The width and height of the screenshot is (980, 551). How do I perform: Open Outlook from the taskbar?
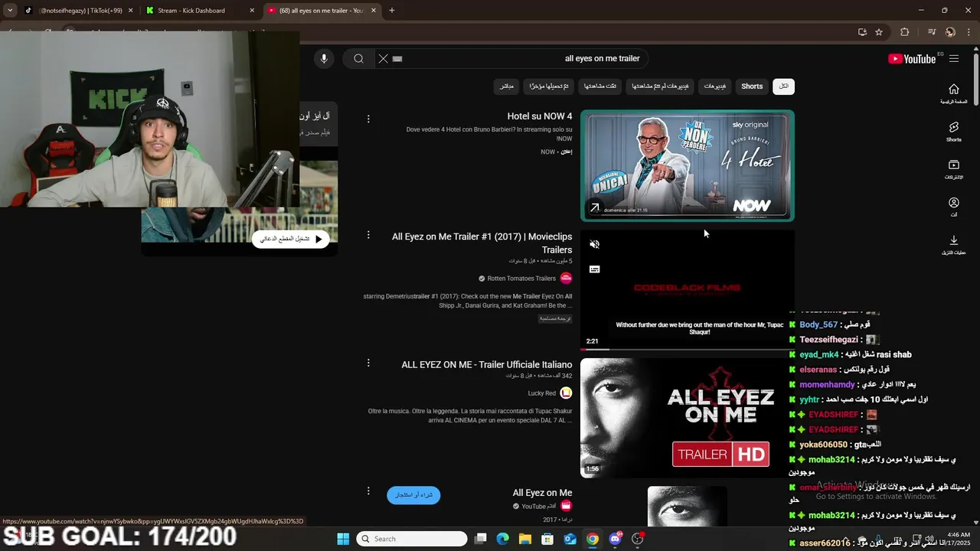tap(570, 539)
